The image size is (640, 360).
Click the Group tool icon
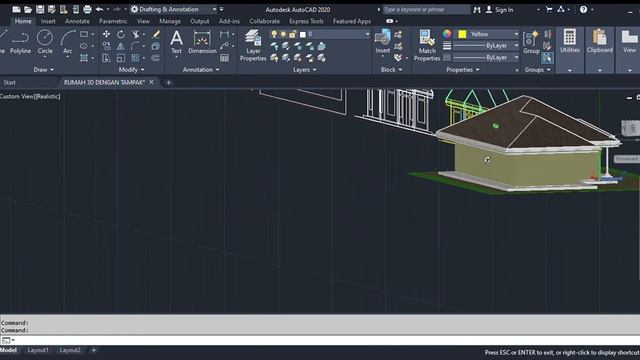point(531,42)
